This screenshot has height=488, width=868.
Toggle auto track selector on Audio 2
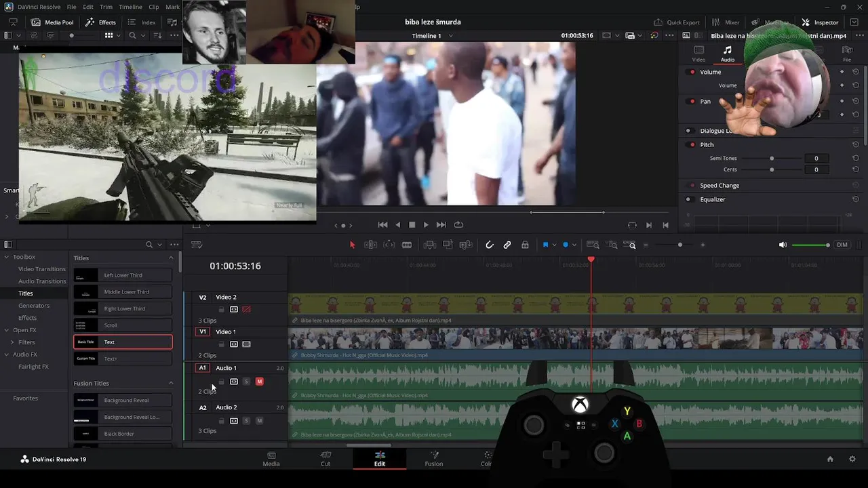coord(233,421)
